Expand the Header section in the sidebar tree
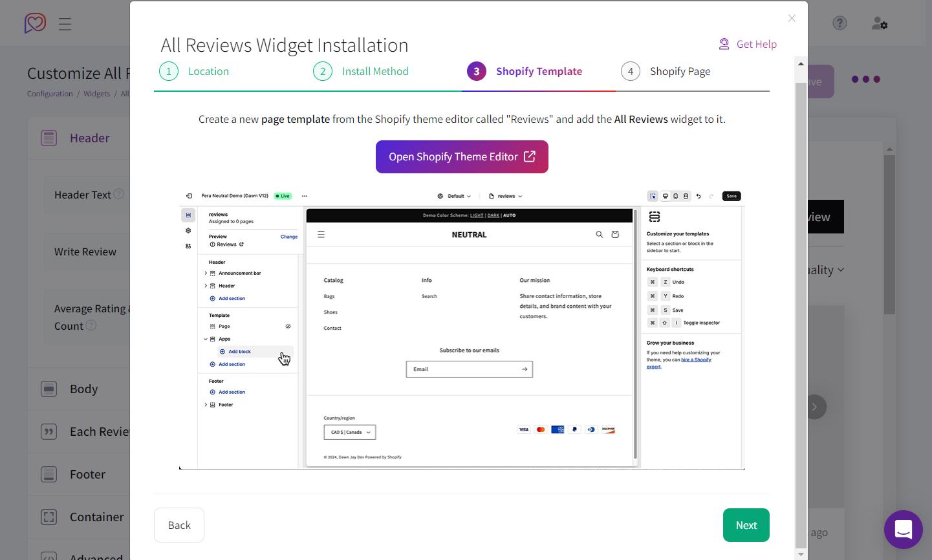This screenshot has height=560, width=932. pos(206,285)
